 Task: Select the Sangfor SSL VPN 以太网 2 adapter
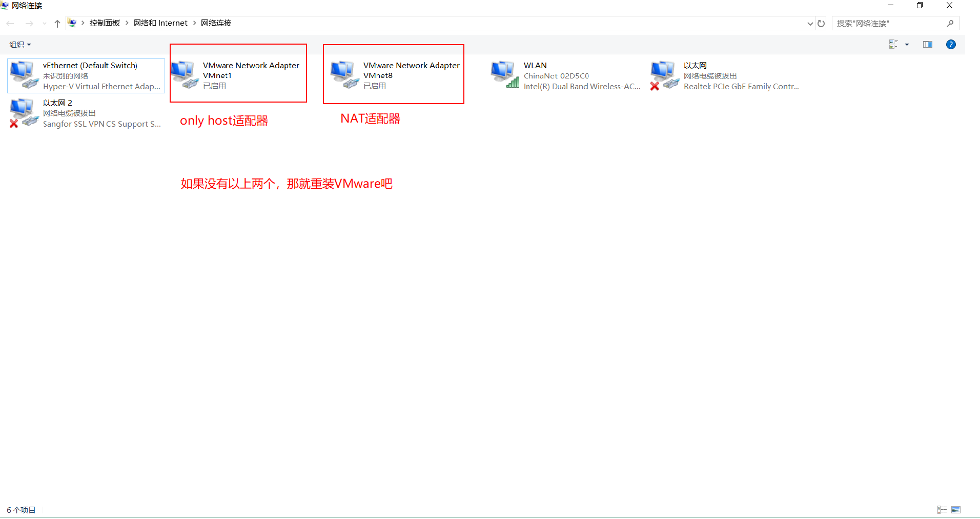[x=85, y=113]
